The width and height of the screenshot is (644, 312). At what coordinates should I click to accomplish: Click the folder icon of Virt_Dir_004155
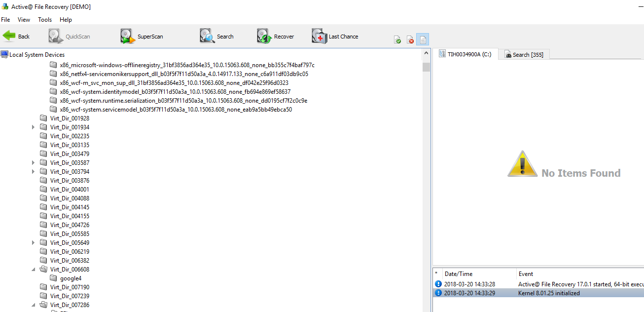[43, 216]
